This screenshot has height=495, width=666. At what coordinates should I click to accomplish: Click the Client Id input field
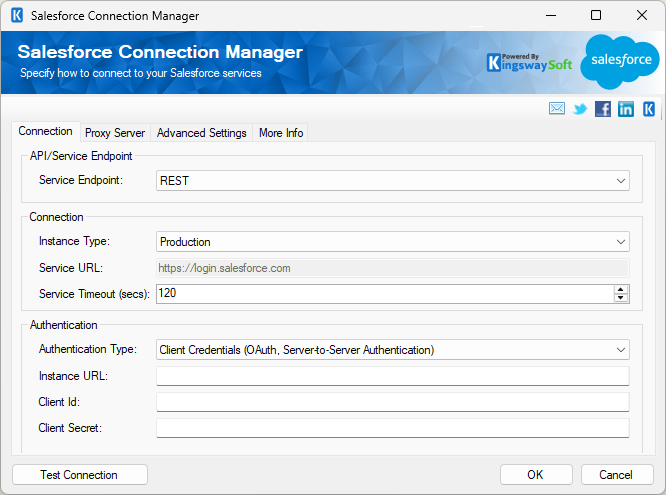392,402
